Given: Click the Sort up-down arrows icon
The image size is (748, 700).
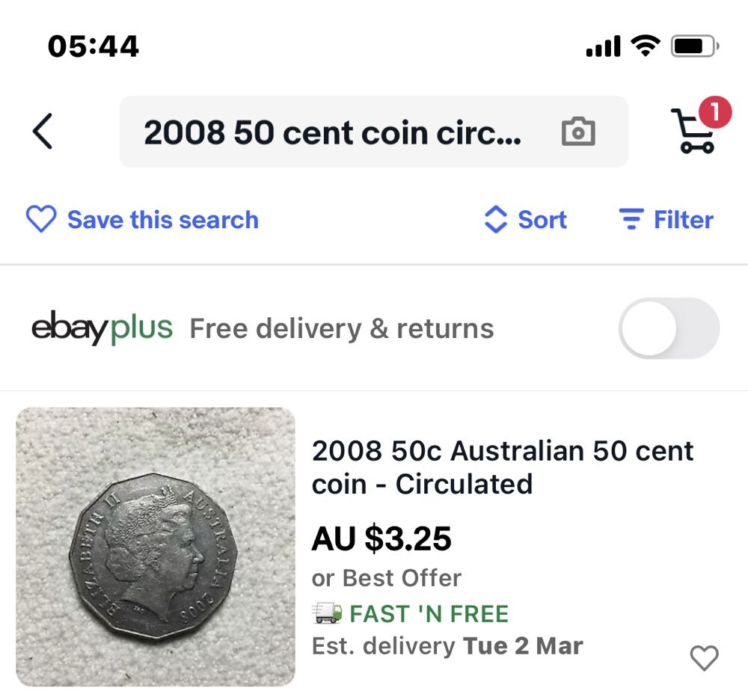Looking at the screenshot, I should point(496,220).
